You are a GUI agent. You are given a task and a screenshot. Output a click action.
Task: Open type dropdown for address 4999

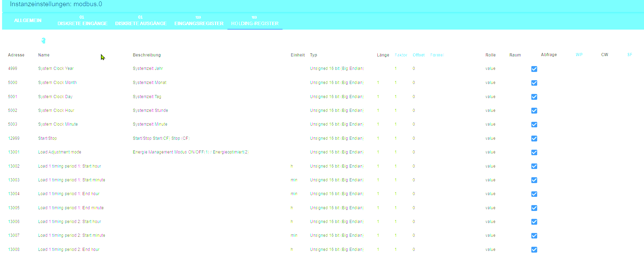click(337, 68)
